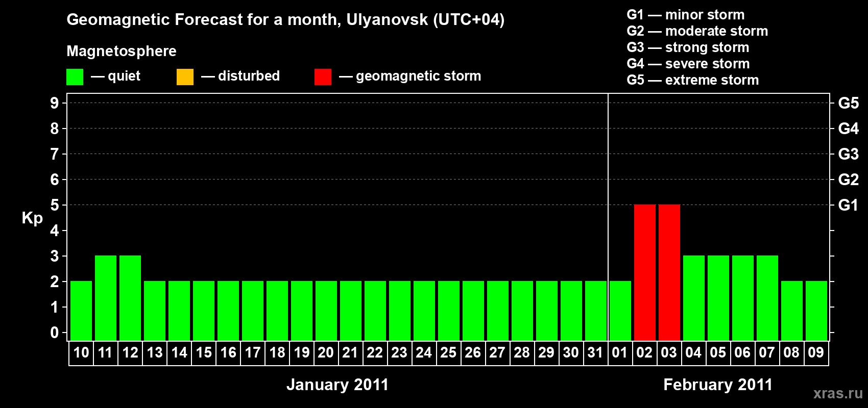Viewport: 868px width, 408px height.
Task: Click the Kp axis value 9
Action: click(55, 103)
